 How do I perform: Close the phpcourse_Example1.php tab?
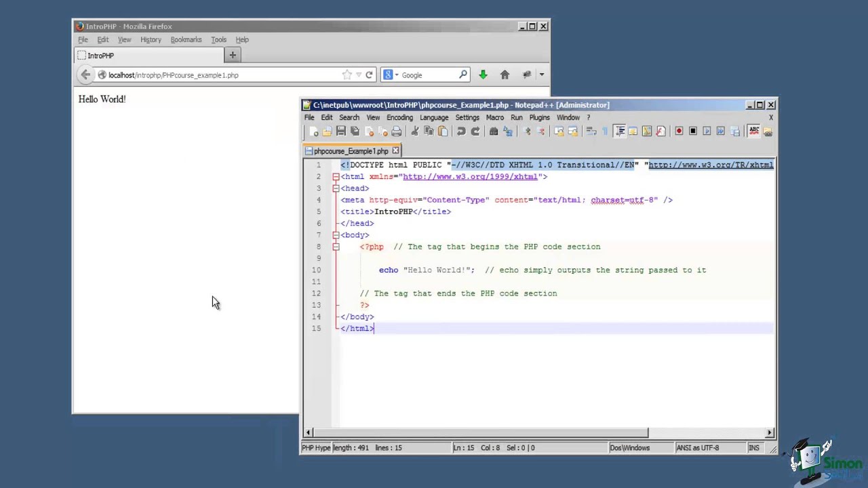pyautogui.click(x=395, y=150)
